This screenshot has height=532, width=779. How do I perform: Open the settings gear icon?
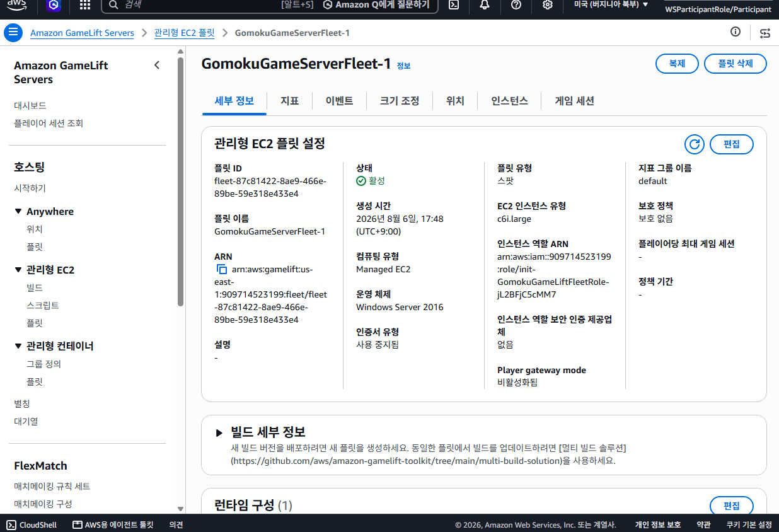coord(548,5)
